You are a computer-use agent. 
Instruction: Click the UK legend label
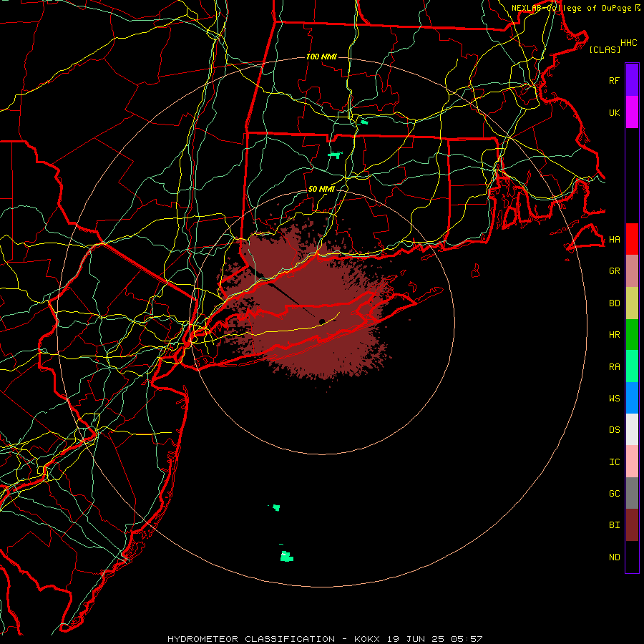615,112
